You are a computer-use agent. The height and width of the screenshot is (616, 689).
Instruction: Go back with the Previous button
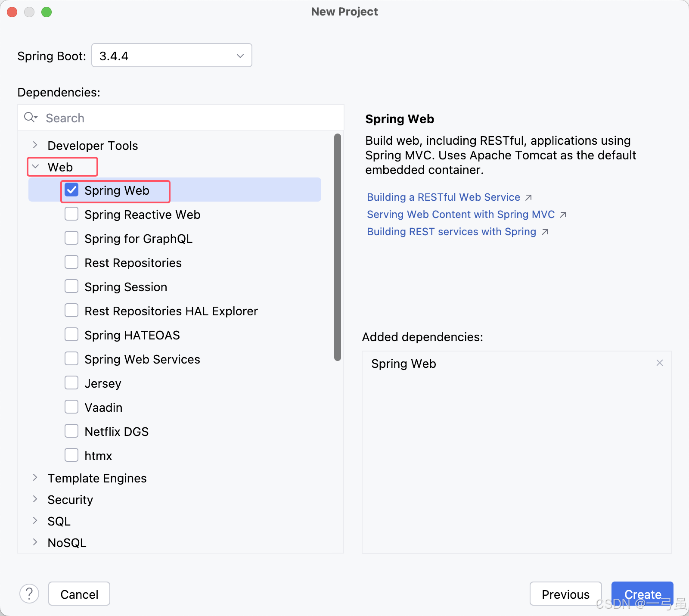click(x=565, y=594)
